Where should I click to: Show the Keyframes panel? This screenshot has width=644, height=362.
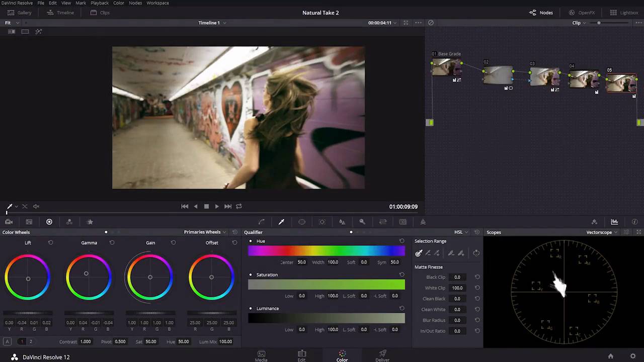594,222
